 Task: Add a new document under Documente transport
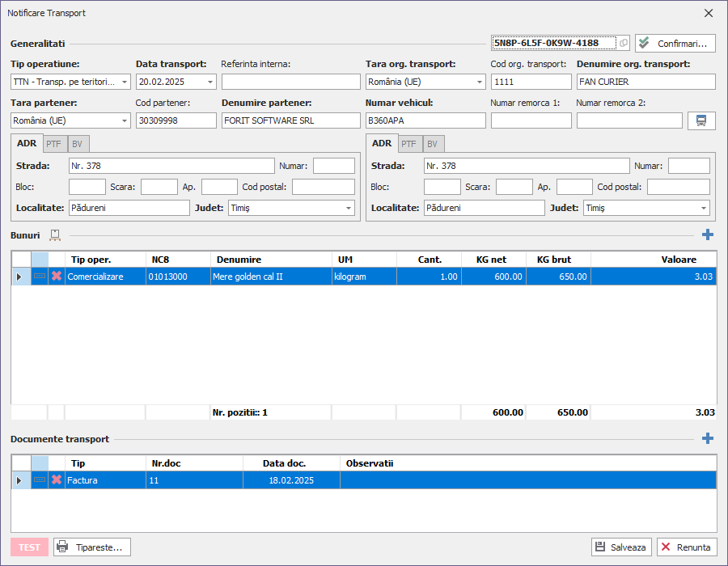708,438
